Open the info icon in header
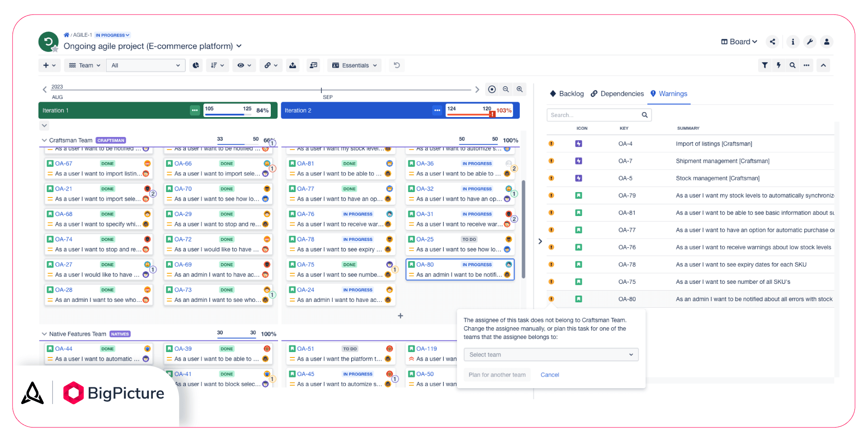868x442 pixels. pyautogui.click(x=793, y=42)
